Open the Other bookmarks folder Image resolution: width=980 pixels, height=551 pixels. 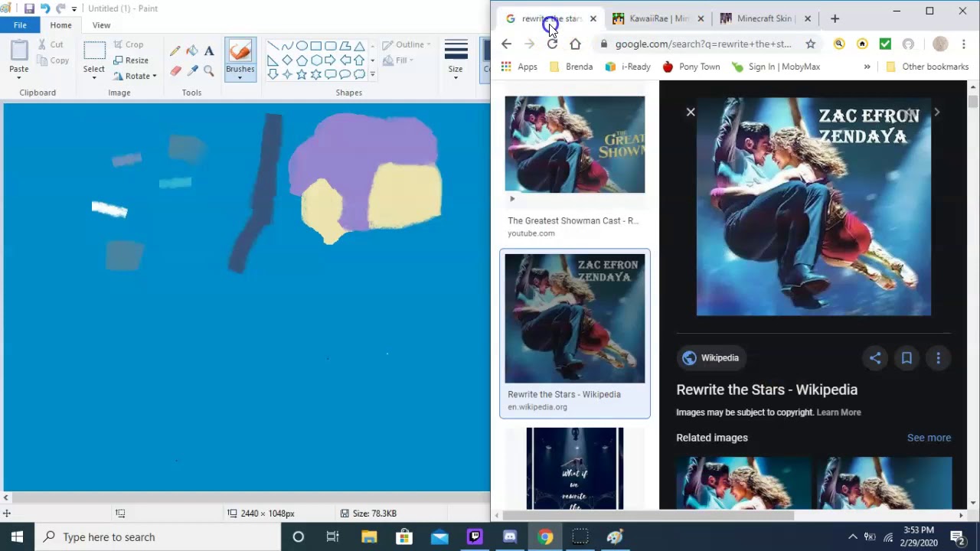tap(926, 67)
